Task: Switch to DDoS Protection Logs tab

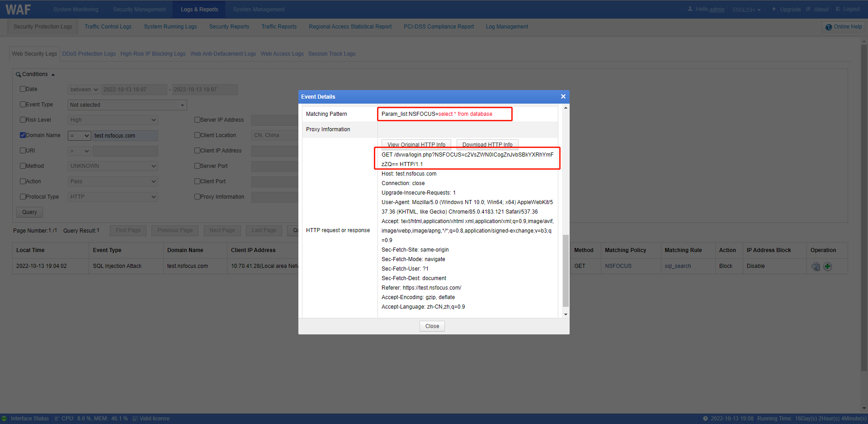Action: pos(89,54)
